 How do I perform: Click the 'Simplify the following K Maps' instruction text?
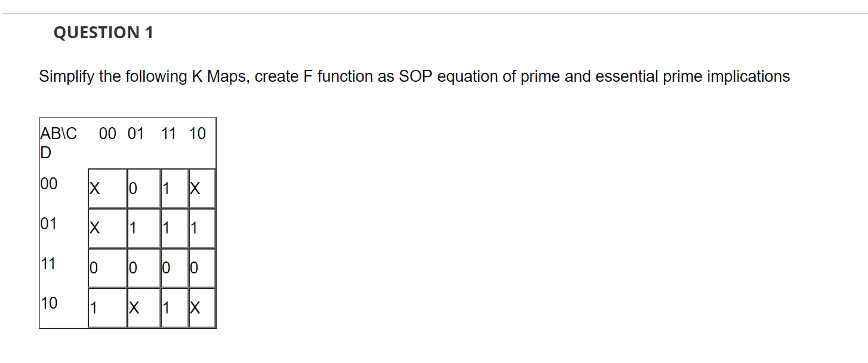point(414,76)
